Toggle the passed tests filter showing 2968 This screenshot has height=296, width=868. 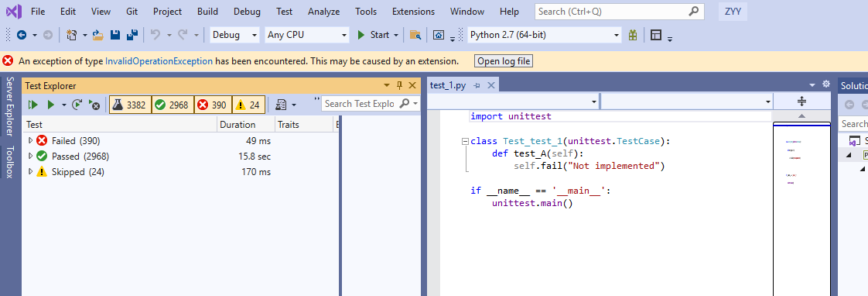[173, 104]
